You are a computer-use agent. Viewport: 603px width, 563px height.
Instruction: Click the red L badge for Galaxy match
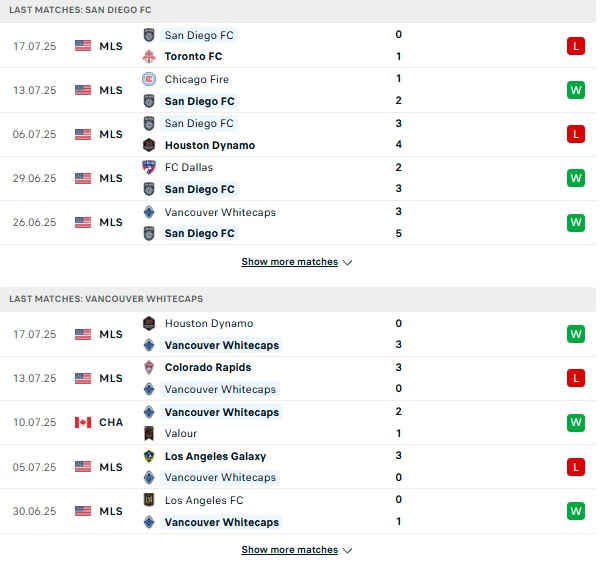click(576, 467)
